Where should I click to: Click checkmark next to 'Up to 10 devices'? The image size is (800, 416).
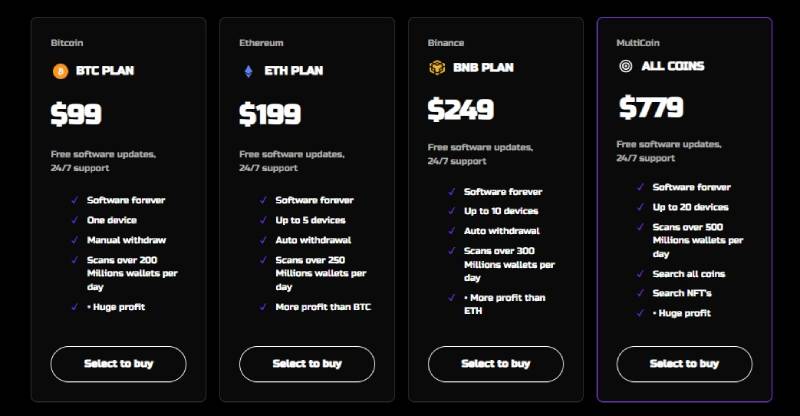[452, 211]
